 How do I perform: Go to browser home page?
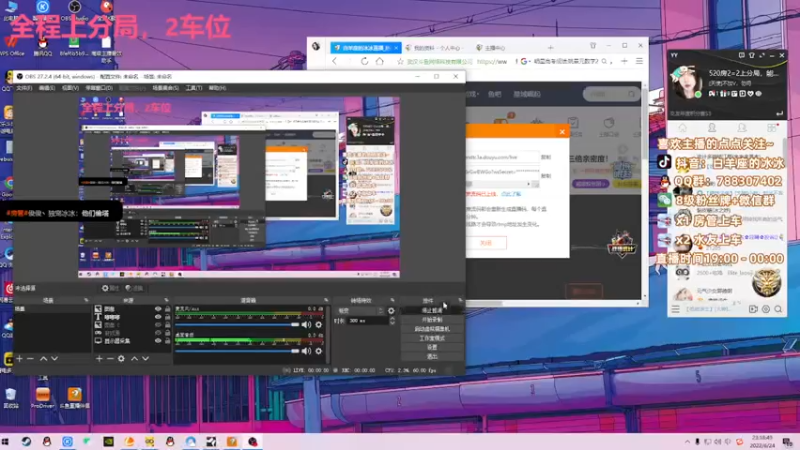click(x=380, y=61)
